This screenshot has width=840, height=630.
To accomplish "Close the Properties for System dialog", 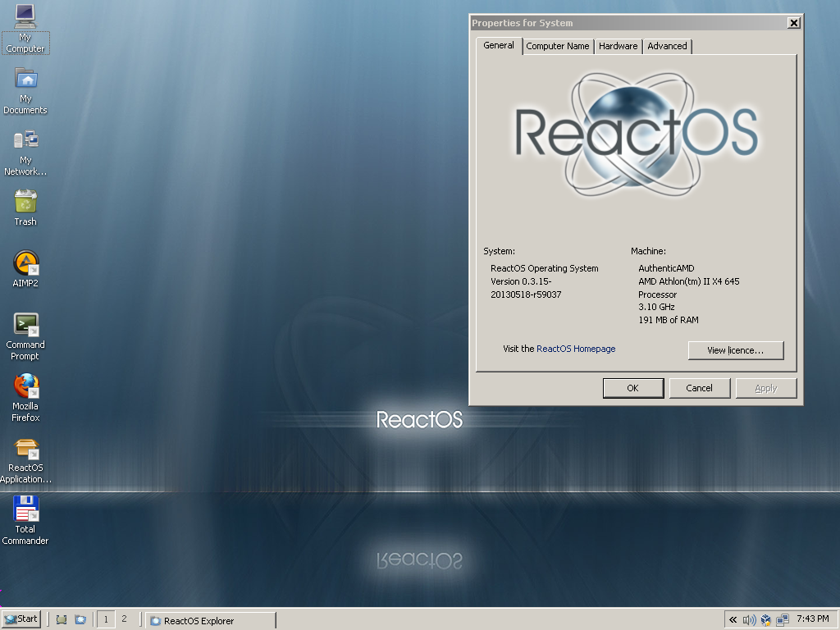I will tap(794, 23).
